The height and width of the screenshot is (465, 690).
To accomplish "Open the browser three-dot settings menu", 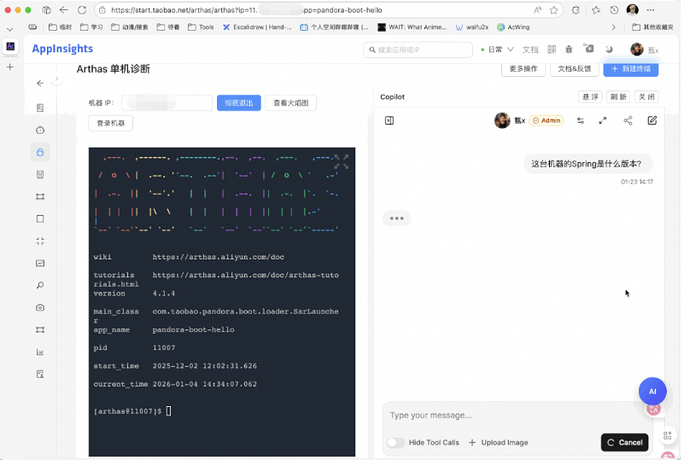I will click(650, 10).
